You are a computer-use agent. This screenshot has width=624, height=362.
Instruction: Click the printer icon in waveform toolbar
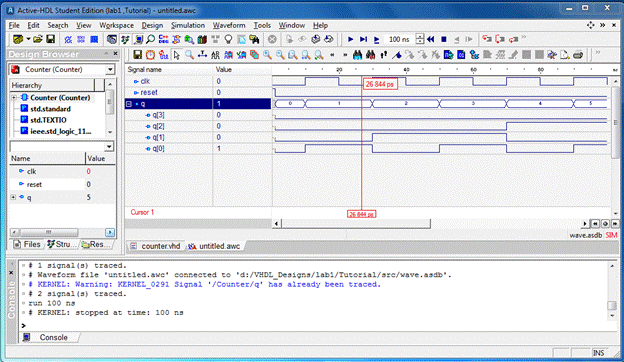[x=578, y=55]
